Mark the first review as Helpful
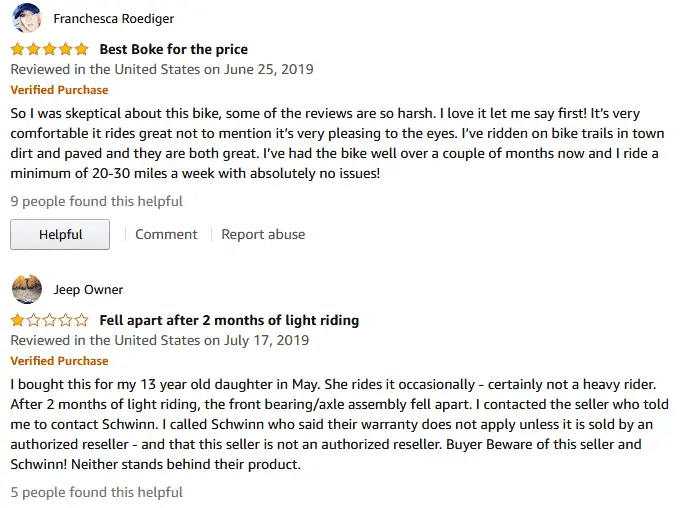This screenshot has height=508, width=688. 60,234
